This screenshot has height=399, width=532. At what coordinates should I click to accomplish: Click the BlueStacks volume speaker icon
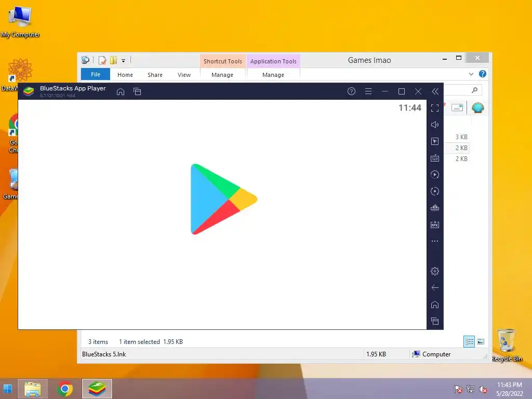pyautogui.click(x=435, y=125)
